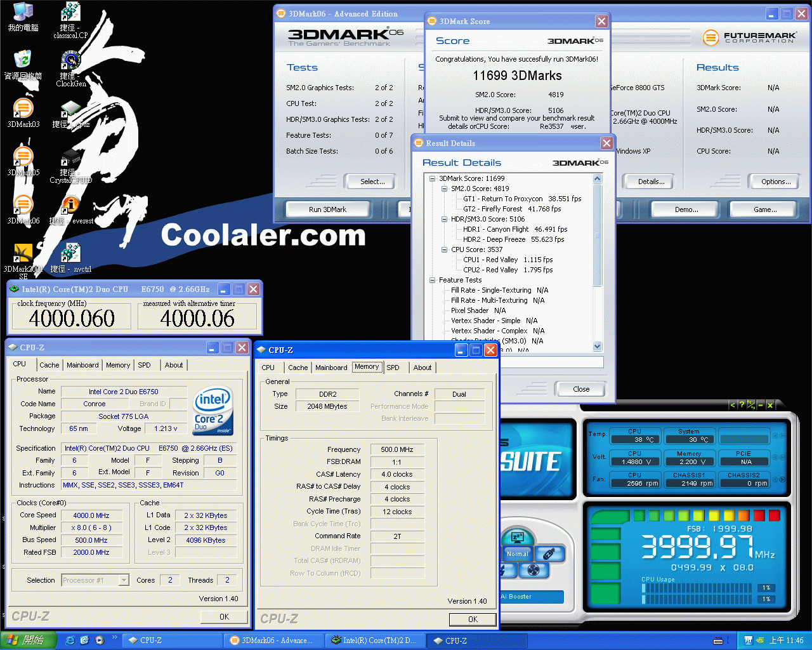Click the Intel Core 2 Duo logo in CPU-Z
Image resolution: width=812 pixels, height=650 pixels.
[213, 411]
